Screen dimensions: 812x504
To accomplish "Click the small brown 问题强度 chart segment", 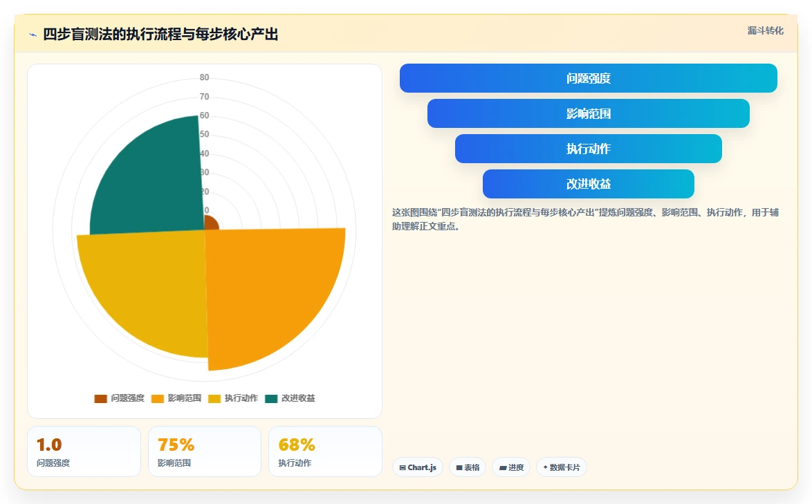I will (x=211, y=224).
